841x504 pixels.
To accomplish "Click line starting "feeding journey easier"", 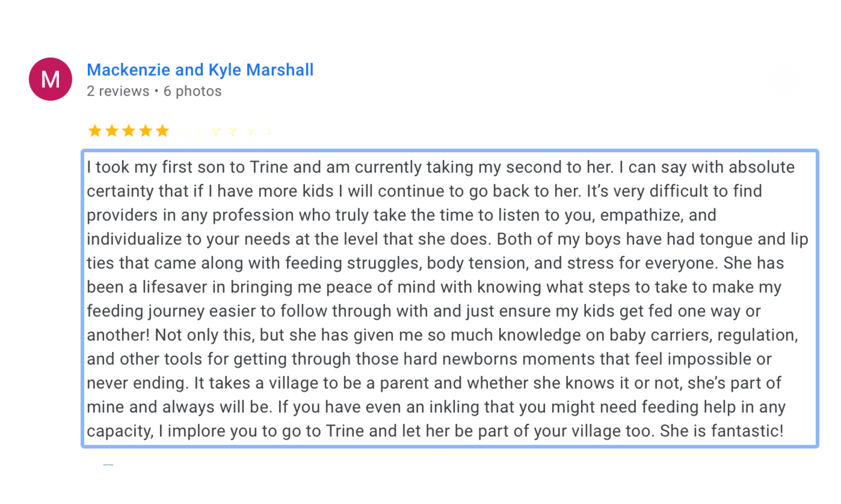I will 424,311.
